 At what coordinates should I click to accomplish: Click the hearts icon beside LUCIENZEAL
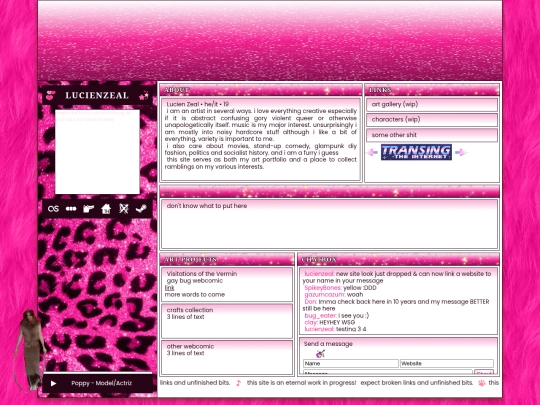pyautogui.click(x=51, y=95)
